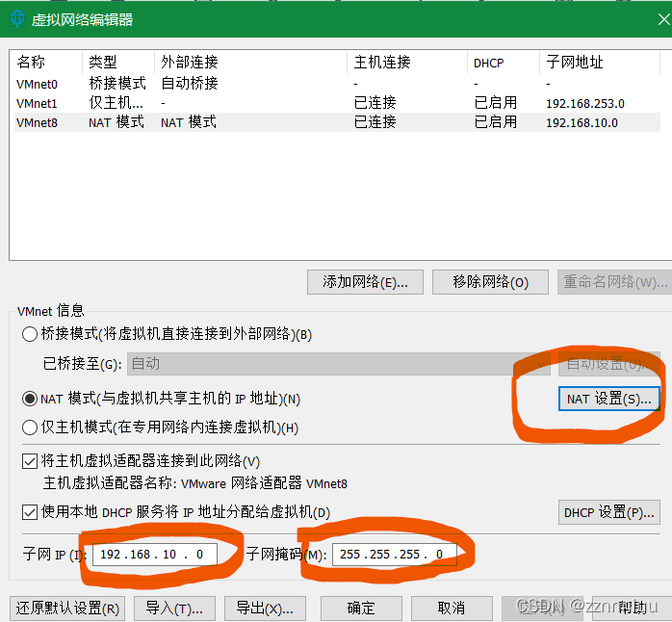Screen dimensions: 672x622
Task: Click 已启用 DHCP cell in VMnet1 row
Action: (496, 103)
